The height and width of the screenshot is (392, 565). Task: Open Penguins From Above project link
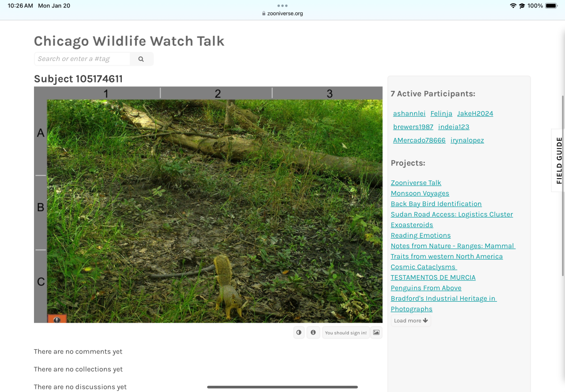[x=426, y=288]
